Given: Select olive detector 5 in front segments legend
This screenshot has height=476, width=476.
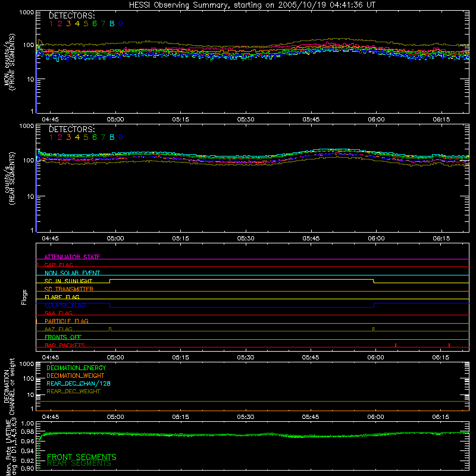Looking at the screenshot, I should (x=86, y=24).
